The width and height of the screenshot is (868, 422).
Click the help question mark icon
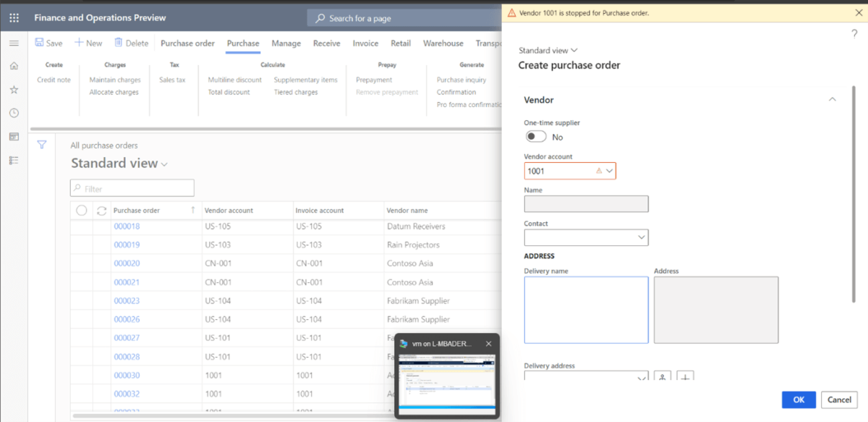click(x=854, y=34)
